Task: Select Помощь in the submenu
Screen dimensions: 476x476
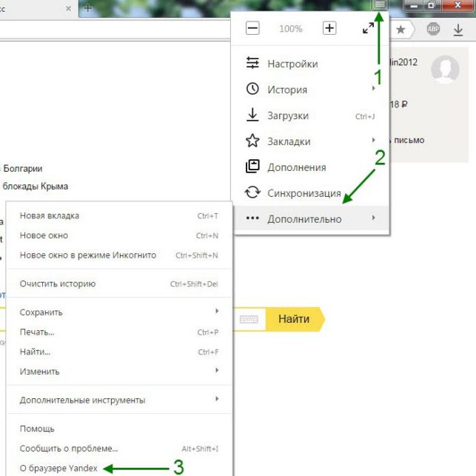Action: coord(119,429)
